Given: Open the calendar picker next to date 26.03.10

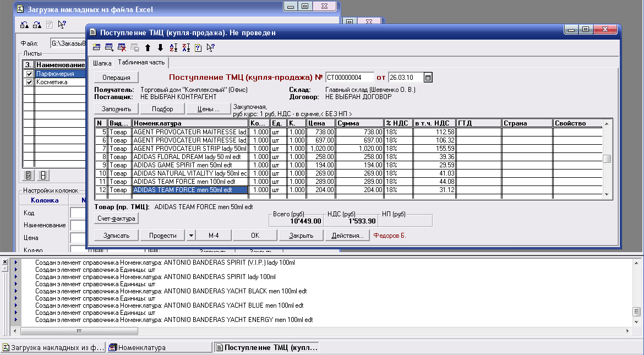Looking at the screenshot, I should pos(428,78).
